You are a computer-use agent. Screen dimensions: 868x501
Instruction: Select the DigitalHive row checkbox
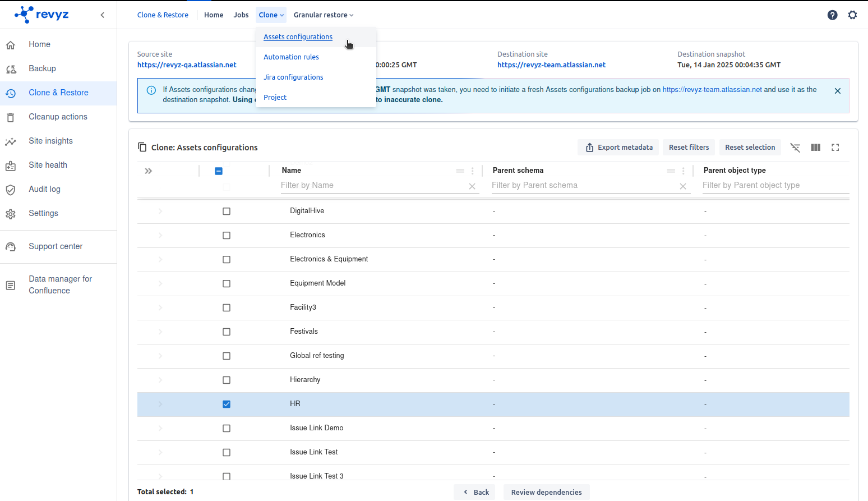(x=227, y=212)
